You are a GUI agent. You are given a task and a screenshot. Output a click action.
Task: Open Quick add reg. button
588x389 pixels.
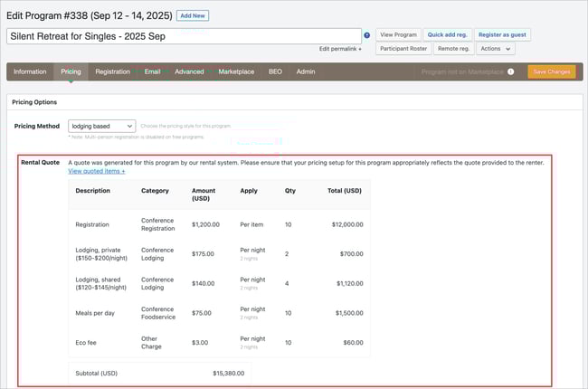(x=448, y=34)
